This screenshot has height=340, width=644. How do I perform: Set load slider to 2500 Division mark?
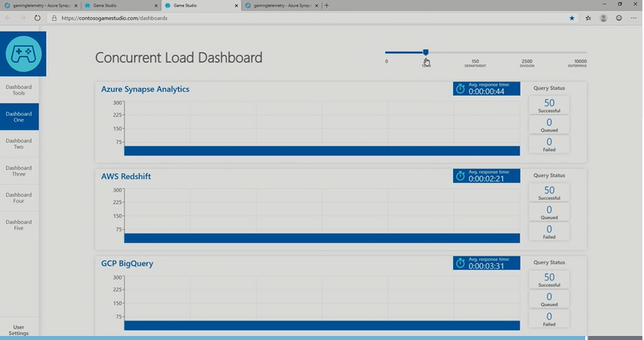(x=526, y=52)
